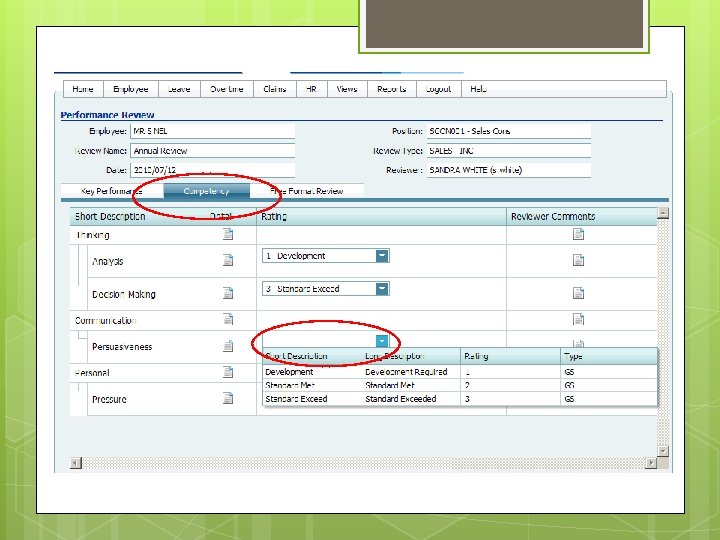Click the Rating column header
720x540 pixels.
(x=381, y=216)
